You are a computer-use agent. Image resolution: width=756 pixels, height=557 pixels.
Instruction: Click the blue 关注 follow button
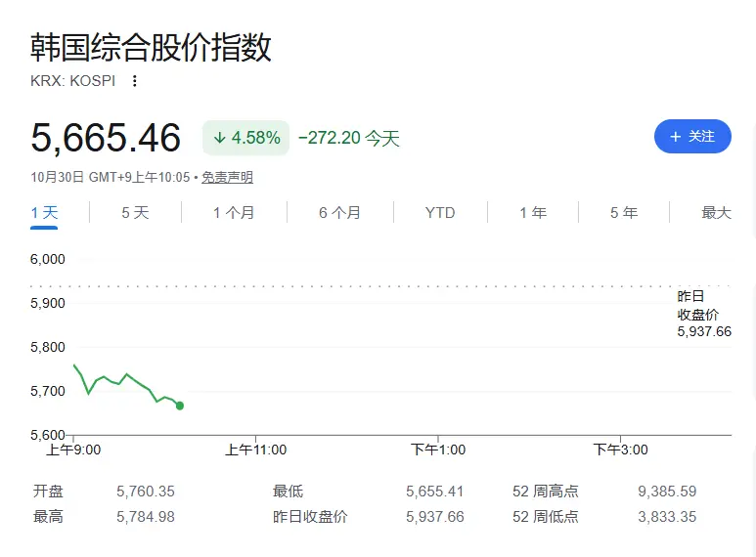click(x=692, y=137)
